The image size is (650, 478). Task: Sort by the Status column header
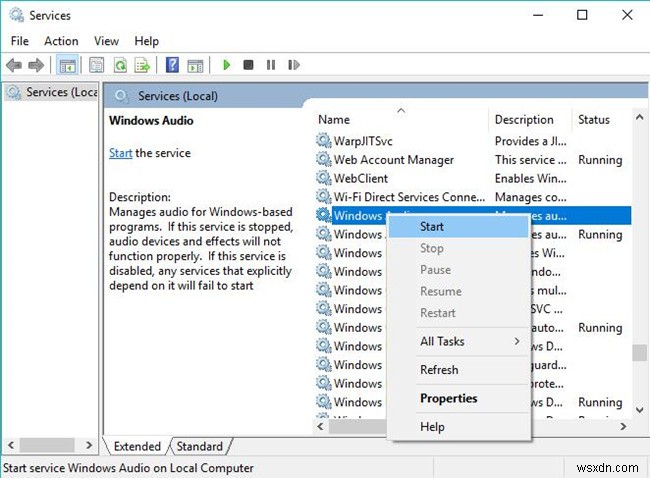[602, 119]
